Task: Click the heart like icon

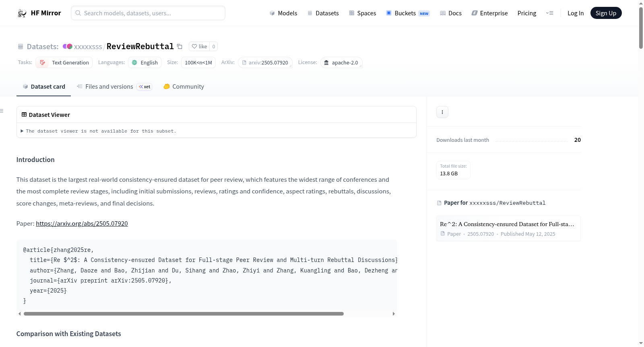Action: 194,47
